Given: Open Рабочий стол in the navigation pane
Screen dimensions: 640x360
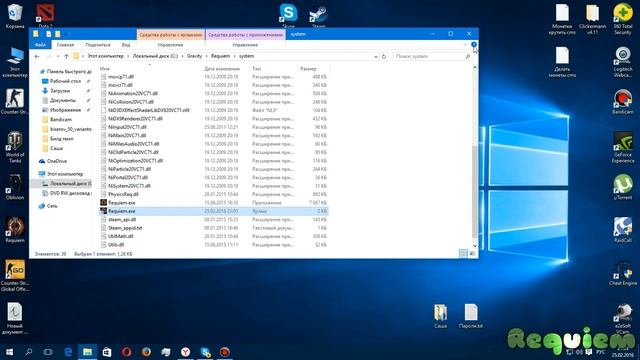Looking at the screenshot, I should 65,81.
